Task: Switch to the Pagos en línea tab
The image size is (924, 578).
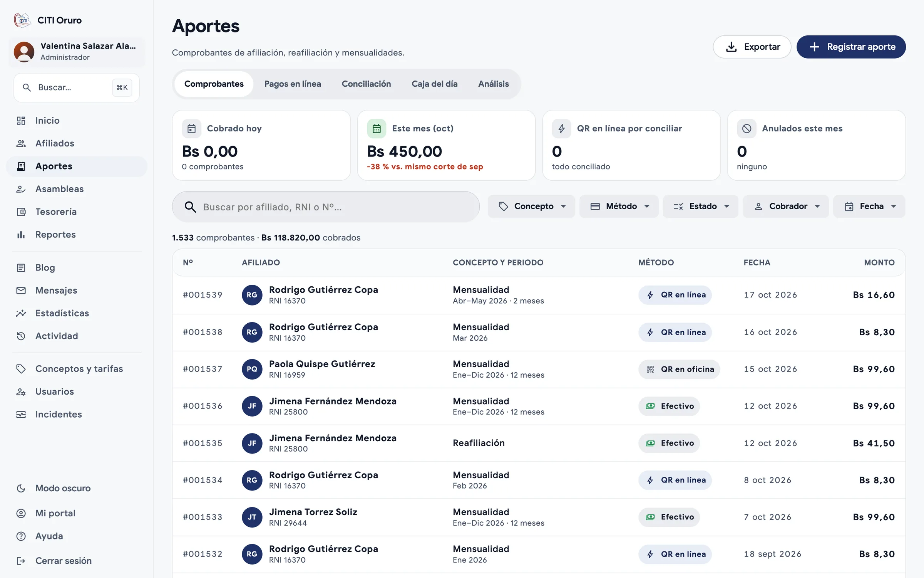Action: tap(293, 84)
